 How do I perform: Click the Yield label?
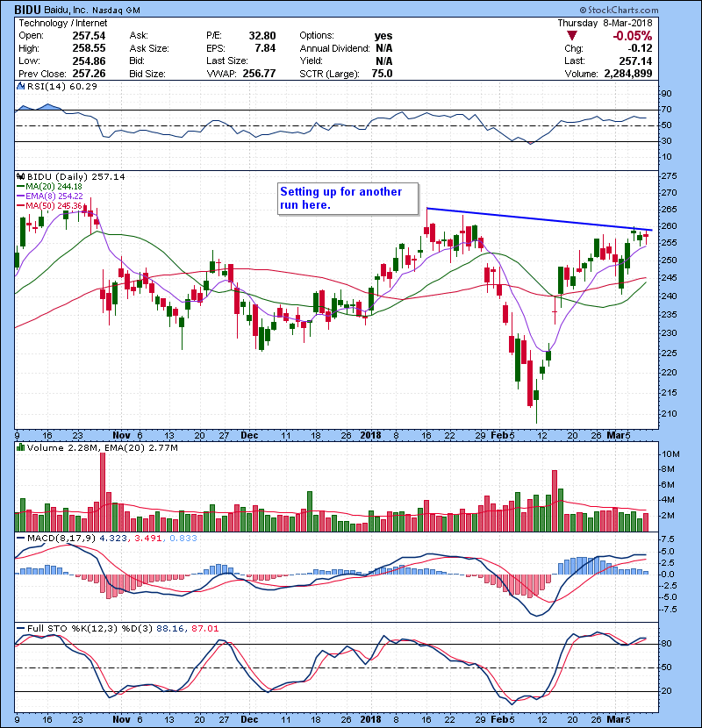coord(311,61)
